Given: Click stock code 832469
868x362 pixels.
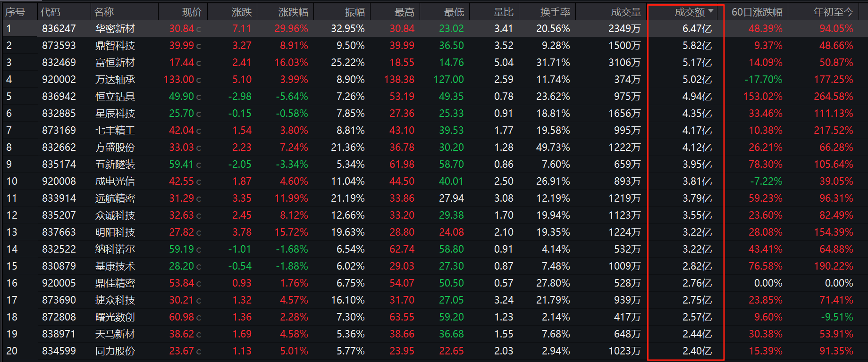Looking at the screenshot, I should [x=59, y=63].
